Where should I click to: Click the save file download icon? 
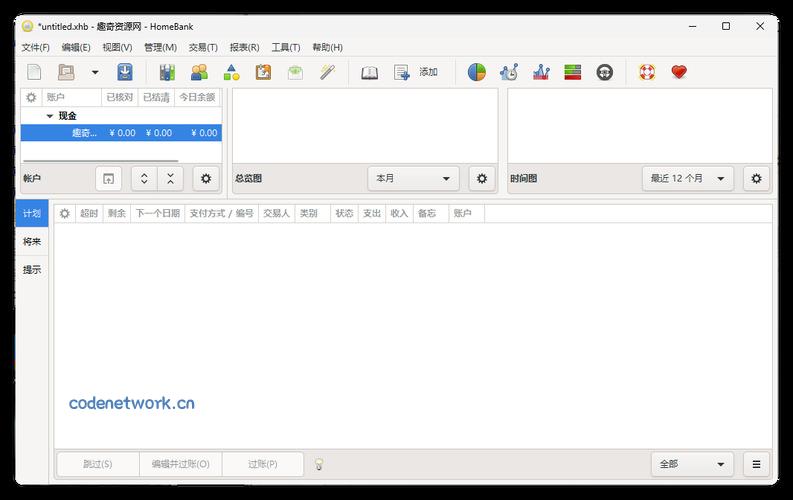pos(125,72)
